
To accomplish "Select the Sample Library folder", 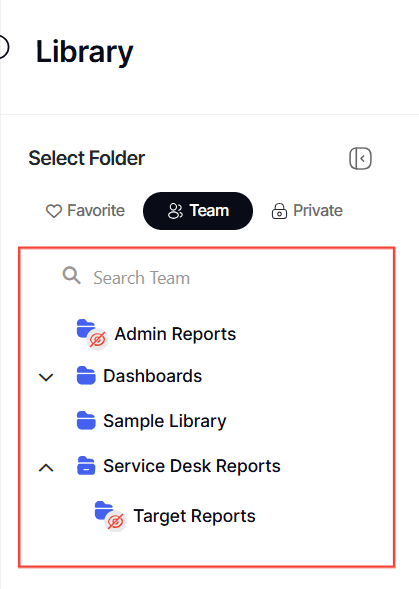I will [x=165, y=421].
